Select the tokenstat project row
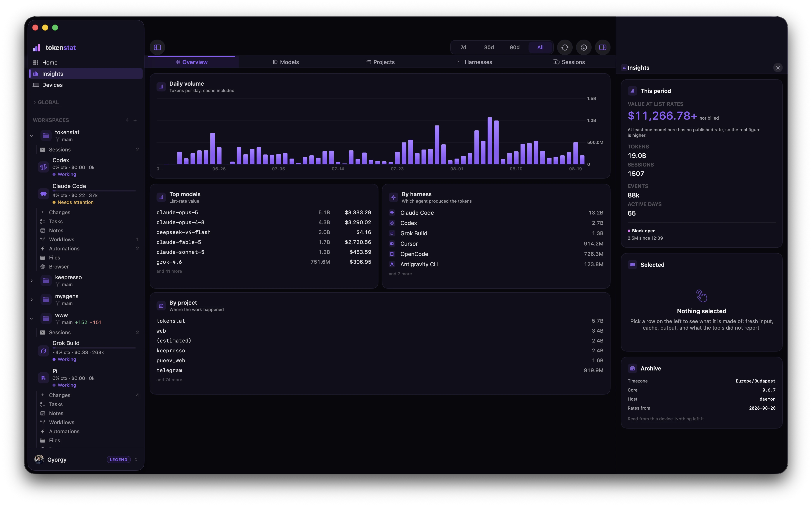This screenshot has height=506, width=812. 380,321
